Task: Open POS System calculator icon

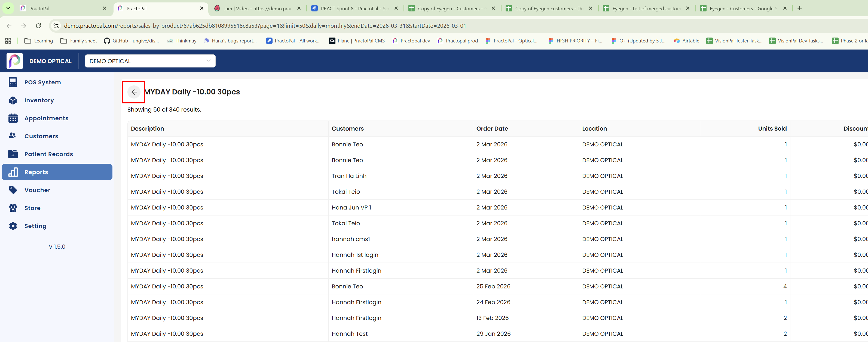Action: [13, 82]
